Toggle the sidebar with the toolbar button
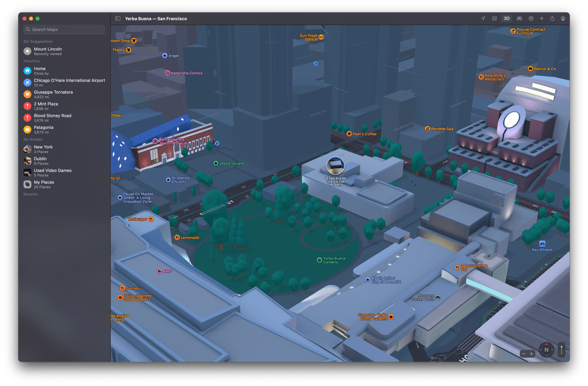Image resolution: width=588 pixels, height=386 pixels. (118, 18)
